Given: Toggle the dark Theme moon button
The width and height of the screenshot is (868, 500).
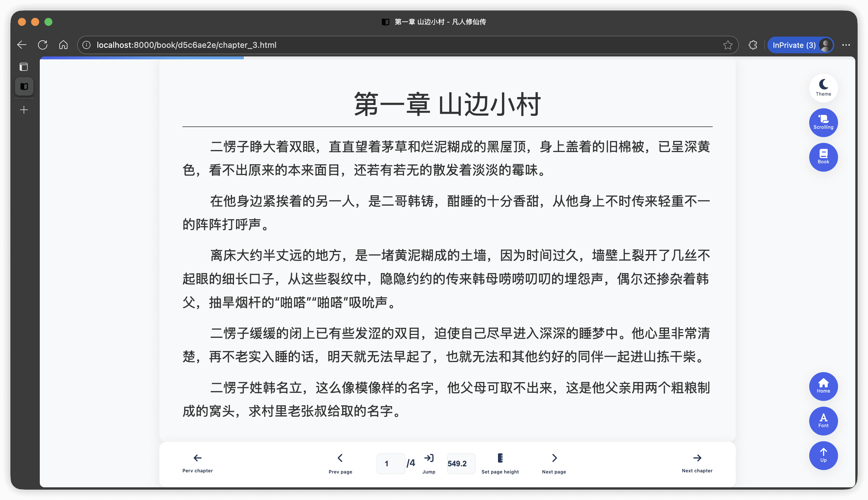Looking at the screenshot, I should (x=823, y=88).
